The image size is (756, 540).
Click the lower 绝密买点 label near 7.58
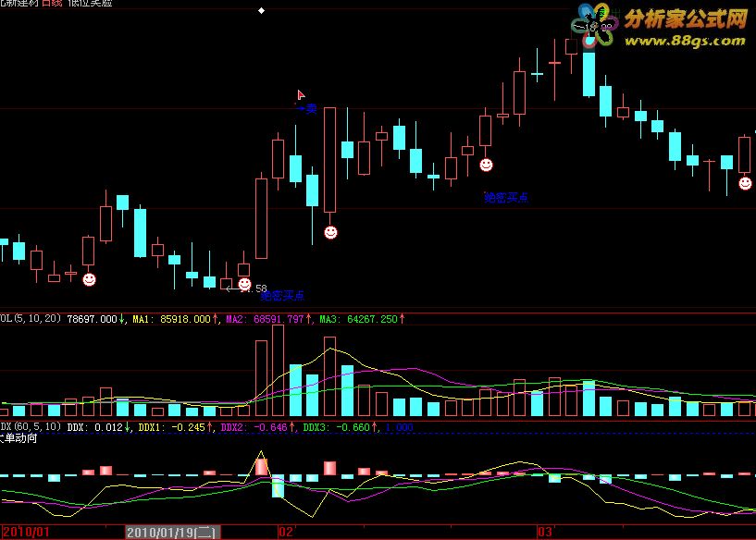click(282, 296)
